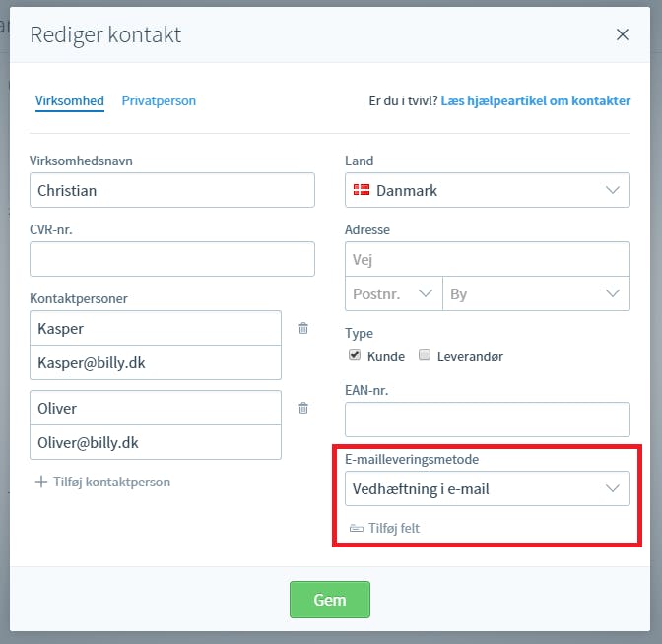Image resolution: width=662 pixels, height=644 pixels.
Task: Expand the Postnr. dropdown
Action: click(393, 293)
